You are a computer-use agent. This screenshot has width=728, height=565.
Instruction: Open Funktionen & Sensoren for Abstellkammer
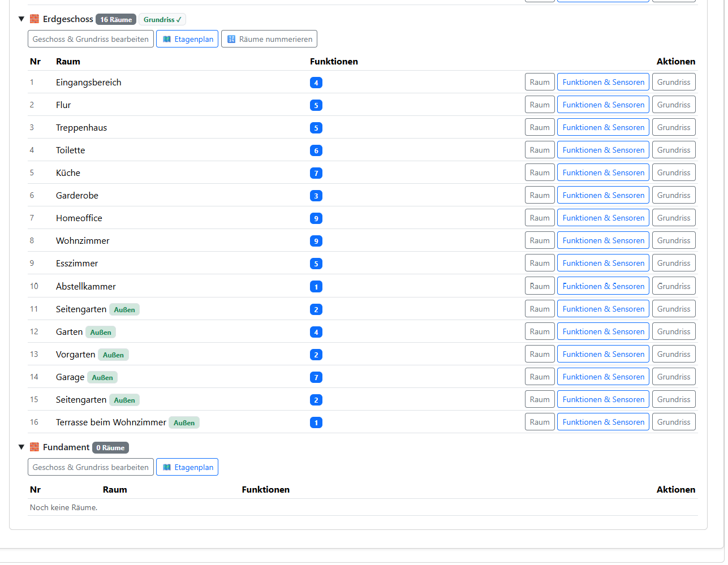pos(603,286)
